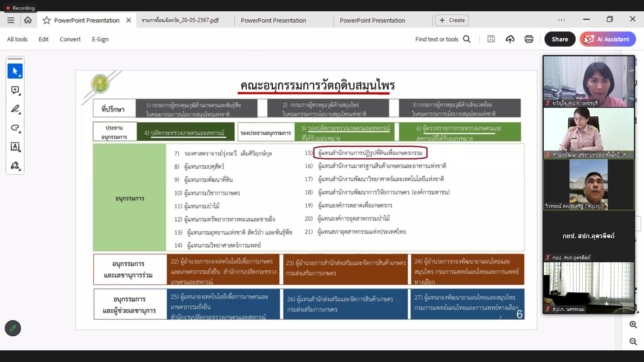The image size is (644, 362).
Task: Save the file with floppy icon
Action: coord(491,39)
